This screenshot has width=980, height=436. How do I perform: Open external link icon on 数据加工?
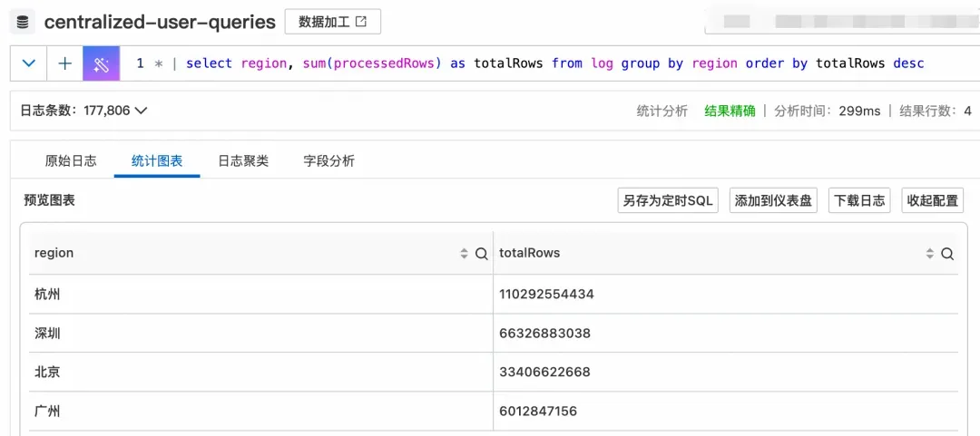(360, 22)
